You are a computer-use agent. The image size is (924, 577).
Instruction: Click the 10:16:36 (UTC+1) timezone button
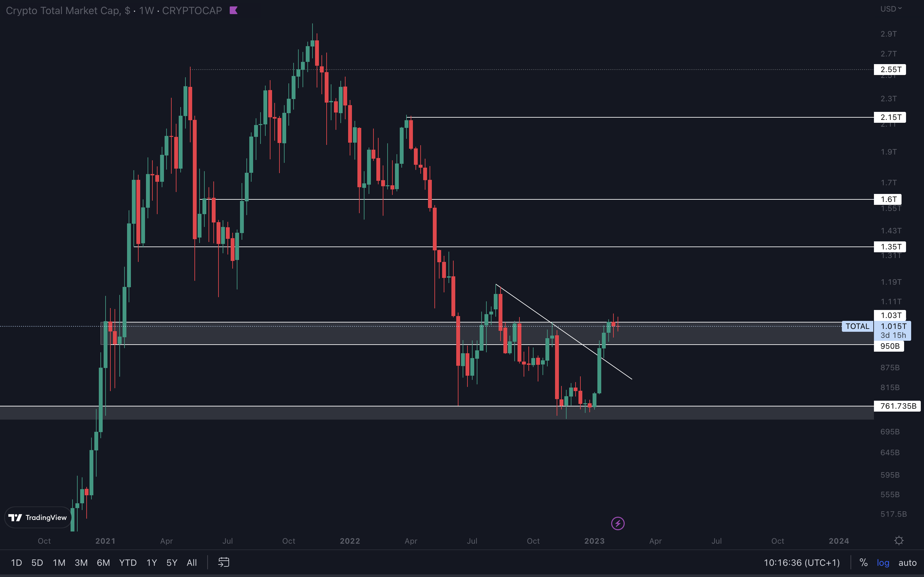(801, 563)
